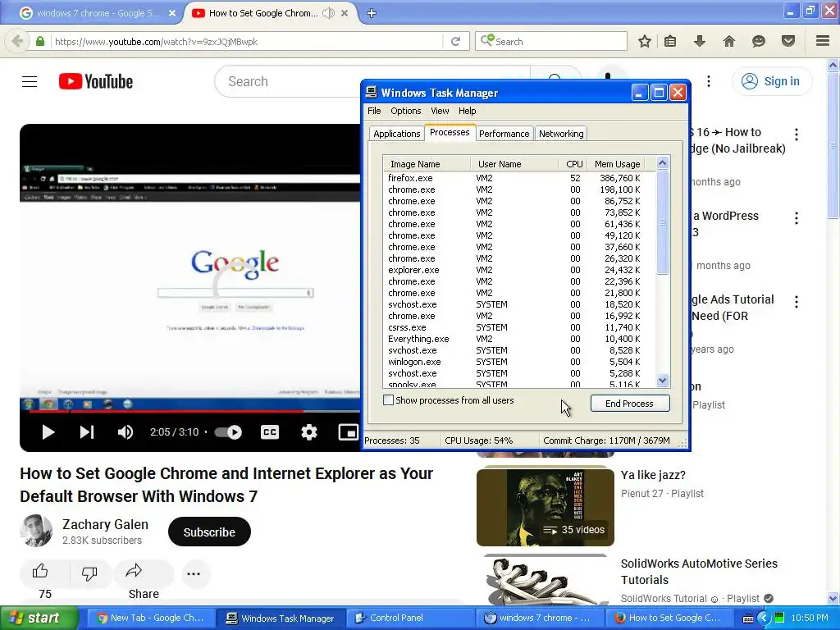
Task: Sort processes by Mem Usage column
Action: (x=616, y=164)
